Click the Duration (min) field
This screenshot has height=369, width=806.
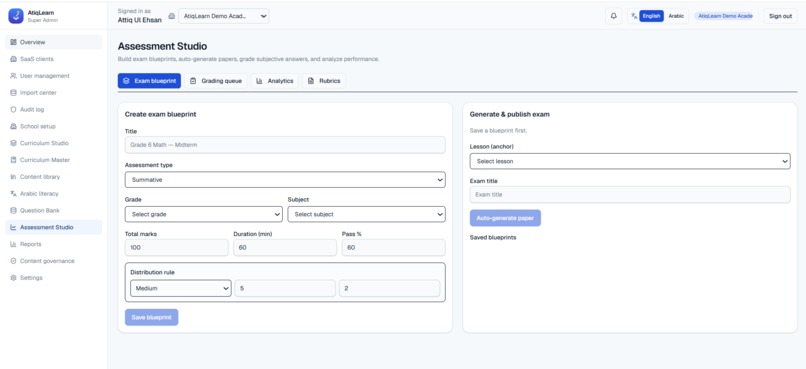(285, 248)
